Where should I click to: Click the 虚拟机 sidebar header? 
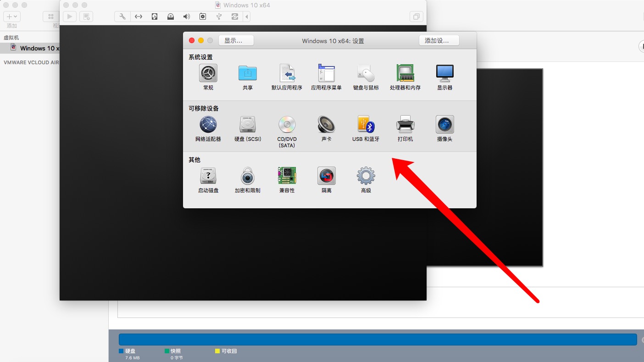pos(11,38)
